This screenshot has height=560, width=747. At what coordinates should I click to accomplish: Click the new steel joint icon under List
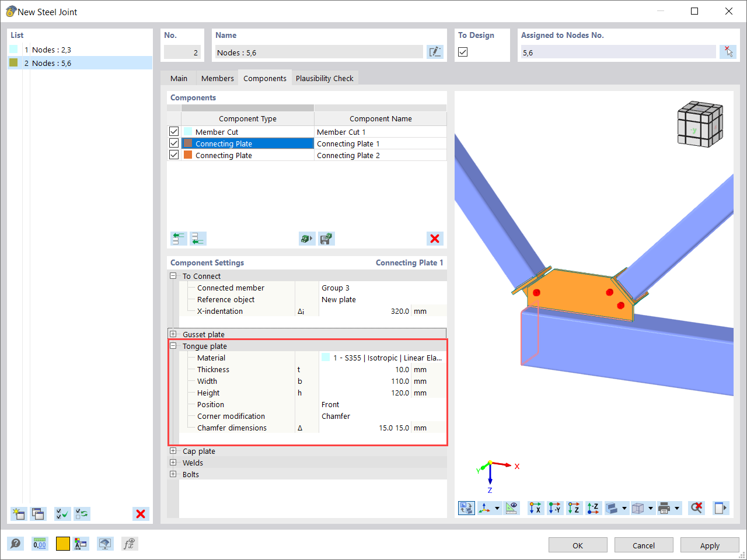tap(19, 514)
